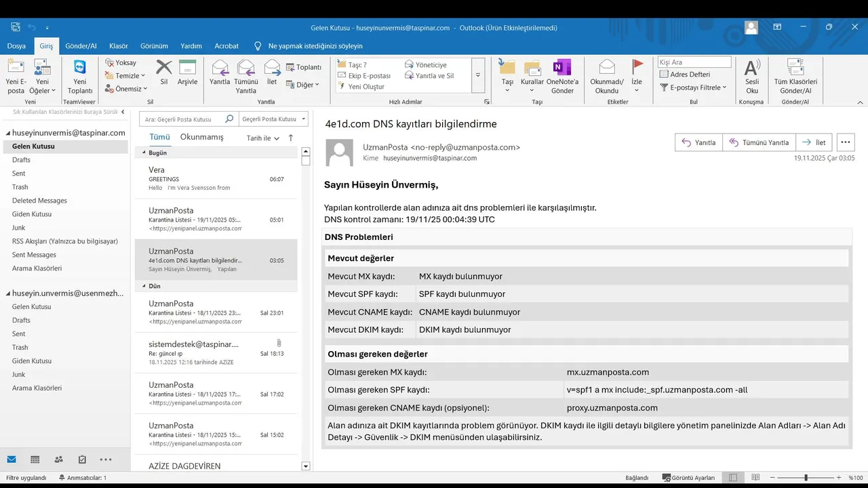The width and height of the screenshot is (868, 488).
Task: Open more actions ellipsis button
Action: coord(845,142)
